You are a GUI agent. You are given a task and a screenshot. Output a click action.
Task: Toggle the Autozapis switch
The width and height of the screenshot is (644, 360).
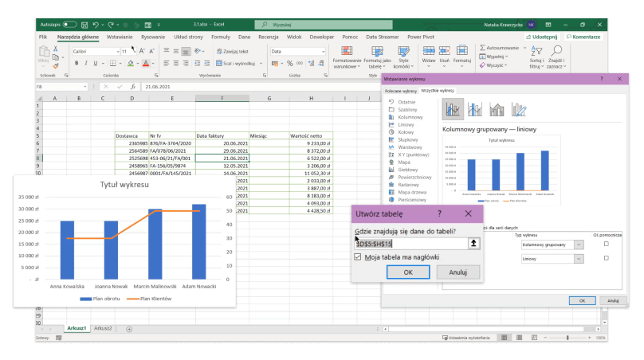pos(69,25)
